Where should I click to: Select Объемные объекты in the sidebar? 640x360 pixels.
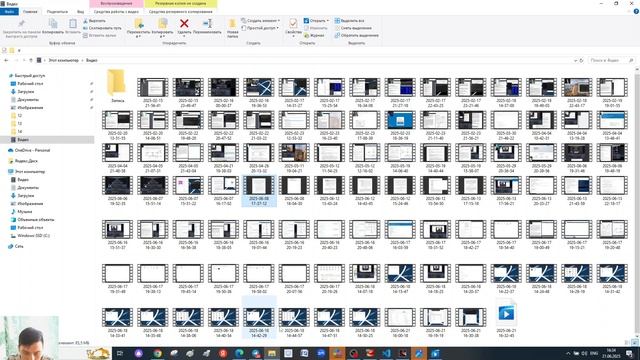(35, 220)
